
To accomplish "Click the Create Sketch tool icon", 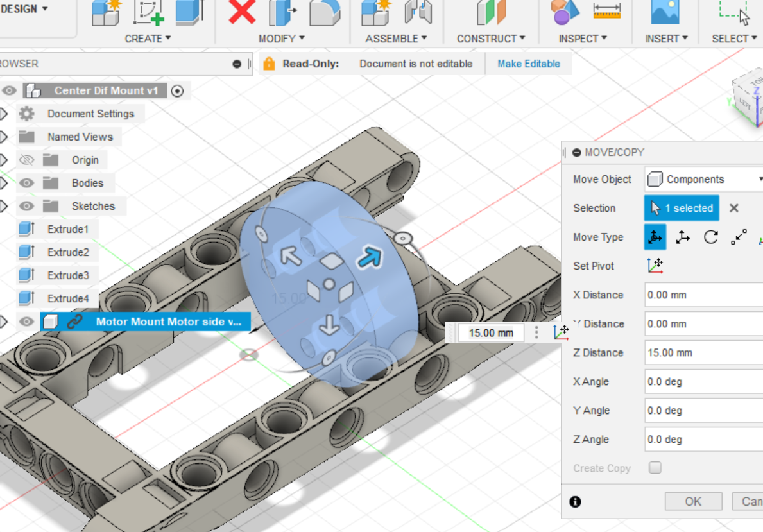I will tap(148, 12).
